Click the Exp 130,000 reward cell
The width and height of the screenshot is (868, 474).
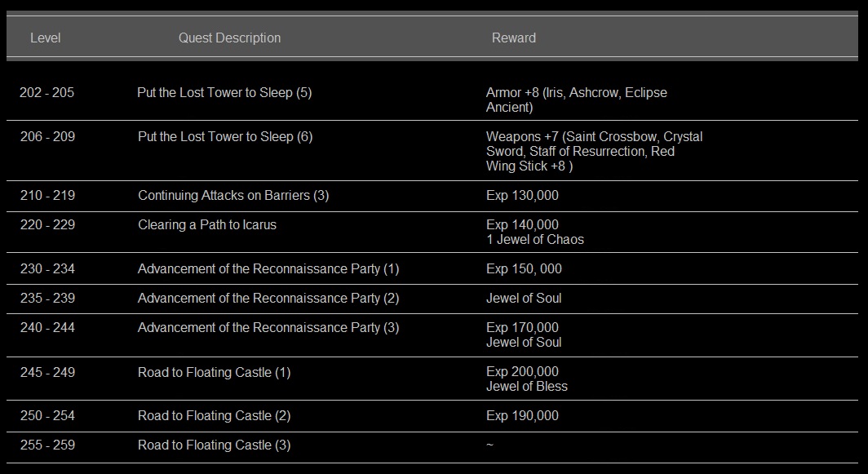521,195
